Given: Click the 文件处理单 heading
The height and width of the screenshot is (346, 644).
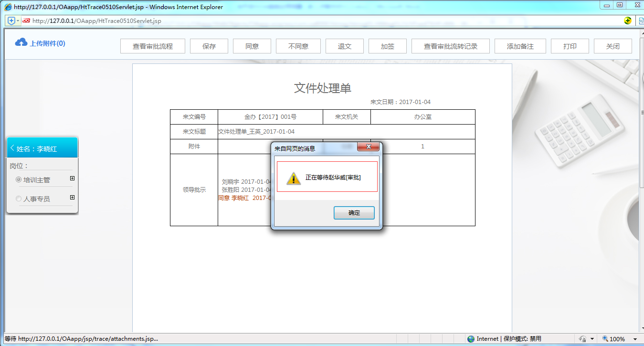Looking at the screenshot, I should [x=323, y=88].
